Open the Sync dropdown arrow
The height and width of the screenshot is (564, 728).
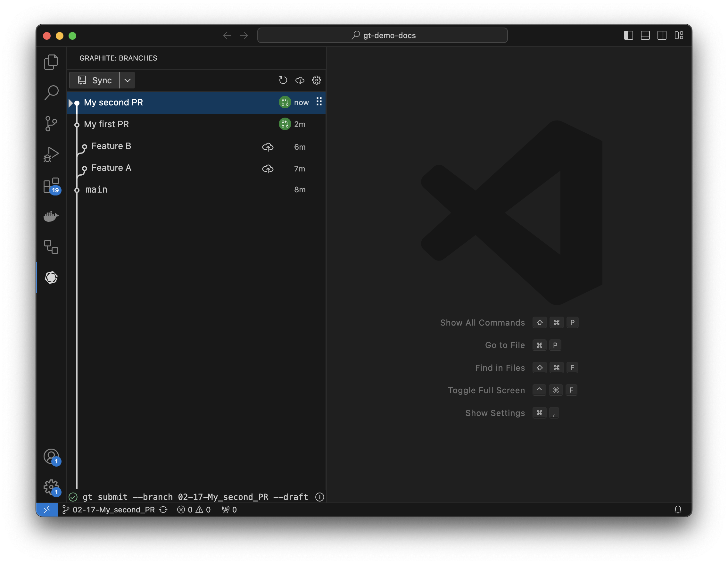pos(127,80)
